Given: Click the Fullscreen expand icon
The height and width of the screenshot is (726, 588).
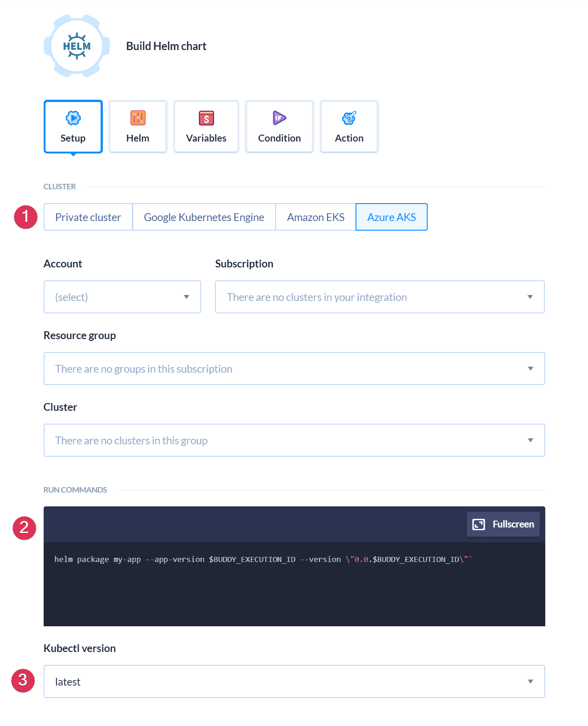Looking at the screenshot, I should click(x=479, y=524).
